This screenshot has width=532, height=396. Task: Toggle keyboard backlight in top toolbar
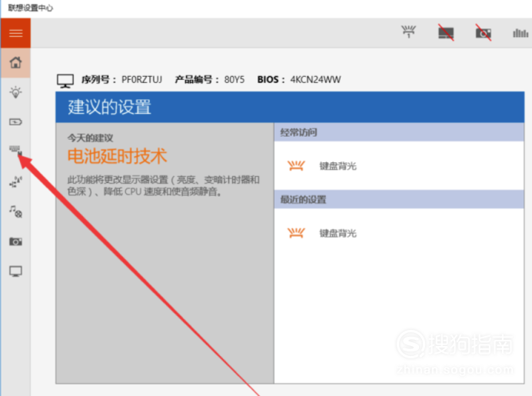[408, 32]
